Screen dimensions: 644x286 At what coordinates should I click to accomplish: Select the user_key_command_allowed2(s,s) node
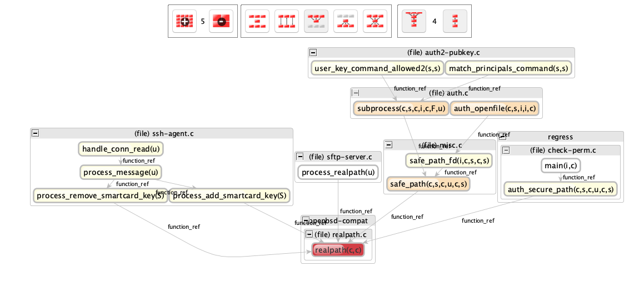[x=377, y=68]
